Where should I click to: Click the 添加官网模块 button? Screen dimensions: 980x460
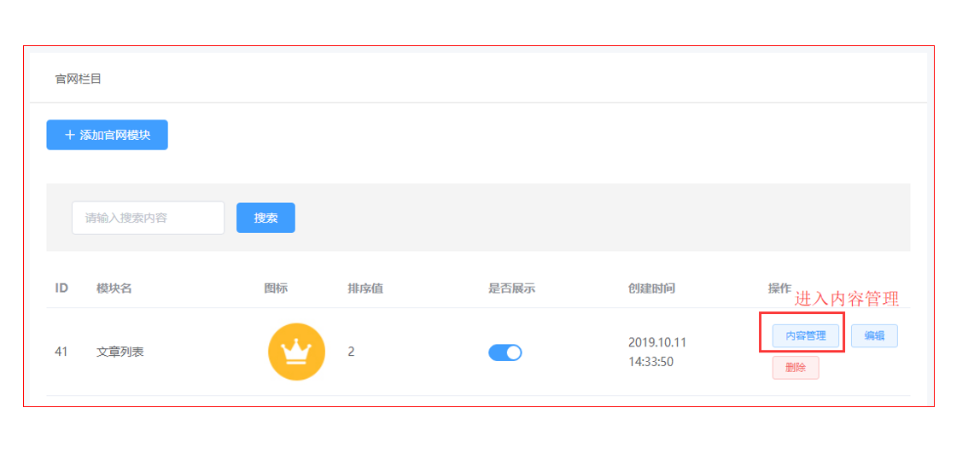(x=107, y=135)
